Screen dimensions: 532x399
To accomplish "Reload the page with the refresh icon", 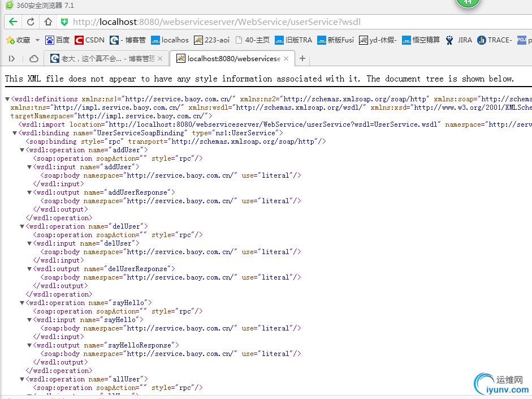I will 31,22.
